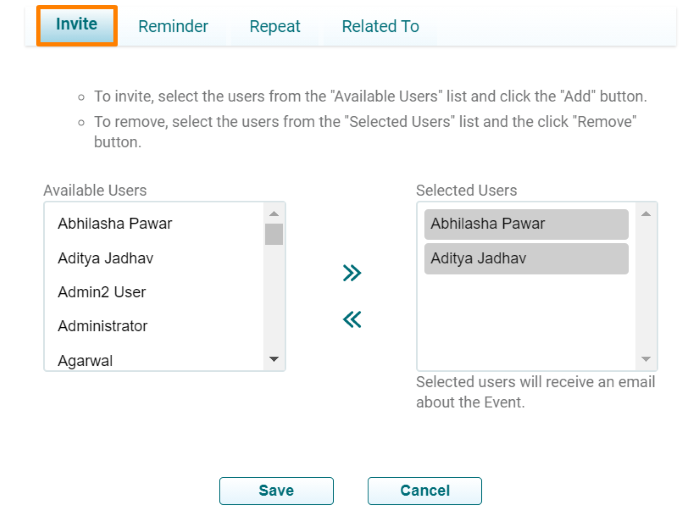Click the Add double-arrow icon

click(351, 273)
